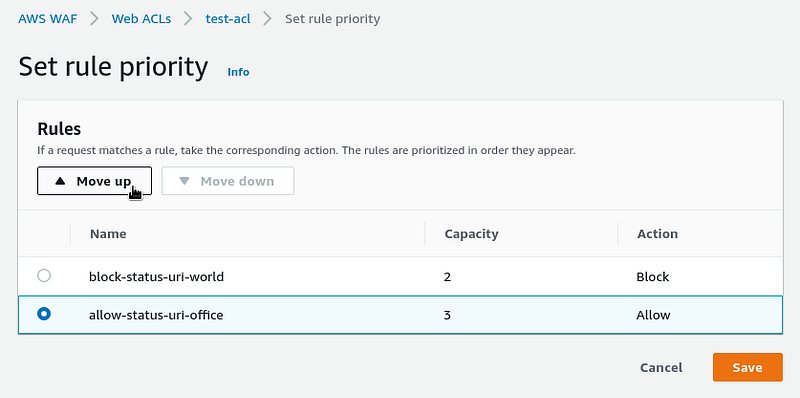This screenshot has height=398, width=800.
Task: Navigate to the test-acl breadcrumb
Action: pos(228,19)
